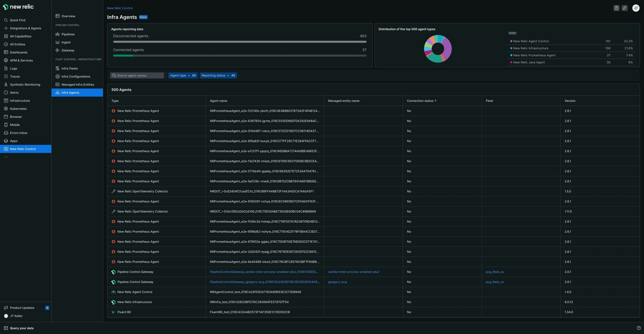The width and height of the screenshot is (644, 334).
Task: Click the pcg_fleet_us link for jgregory-pcg
Action: (x=494, y=282)
